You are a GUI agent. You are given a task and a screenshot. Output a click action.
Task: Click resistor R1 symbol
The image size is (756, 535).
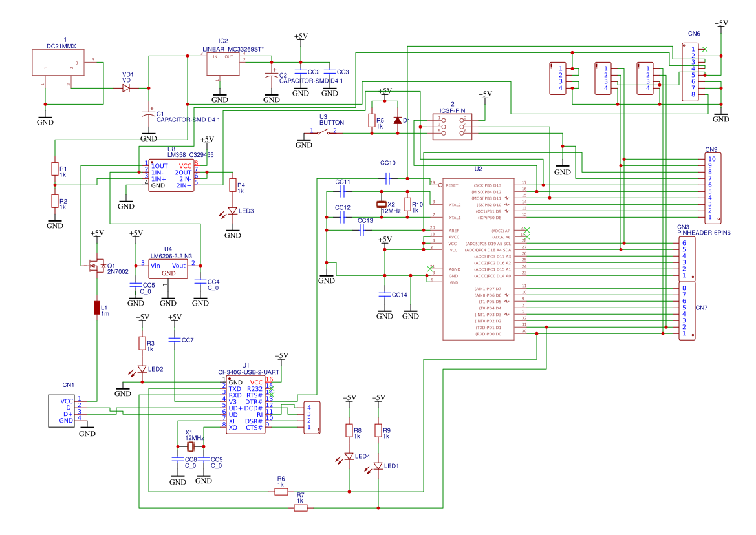click(55, 169)
